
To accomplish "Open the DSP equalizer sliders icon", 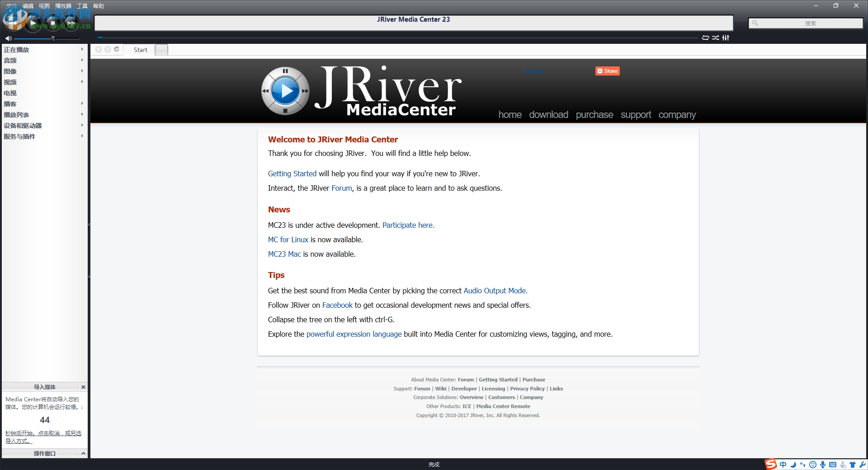I will 726,38.
